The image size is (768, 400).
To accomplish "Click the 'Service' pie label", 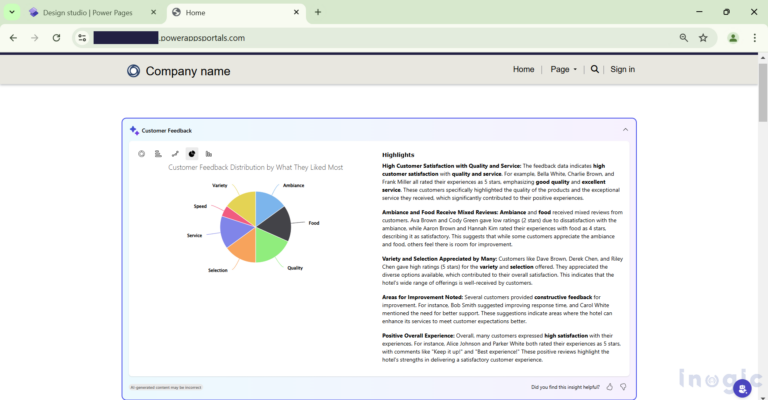I will point(194,235).
